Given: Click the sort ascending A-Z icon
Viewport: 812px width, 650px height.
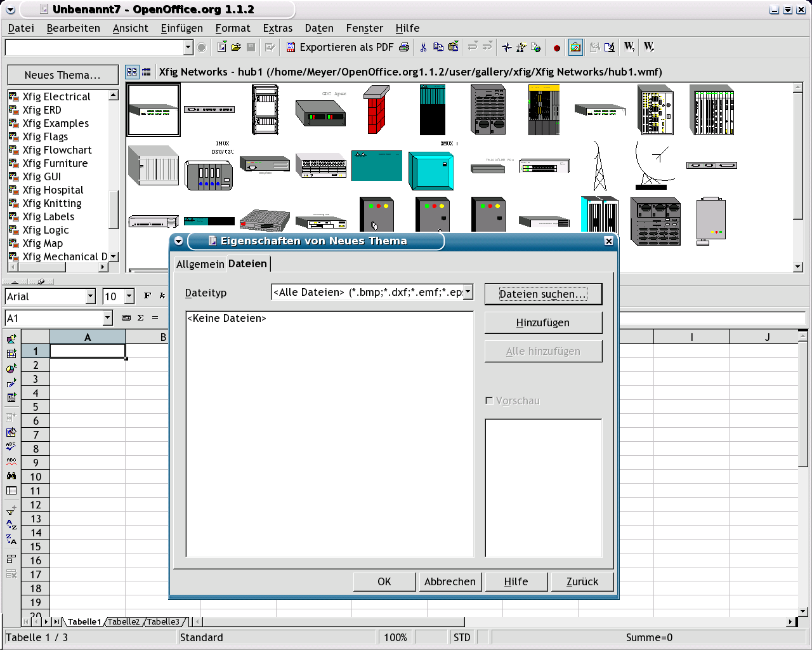Looking at the screenshot, I should [x=11, y=525].
